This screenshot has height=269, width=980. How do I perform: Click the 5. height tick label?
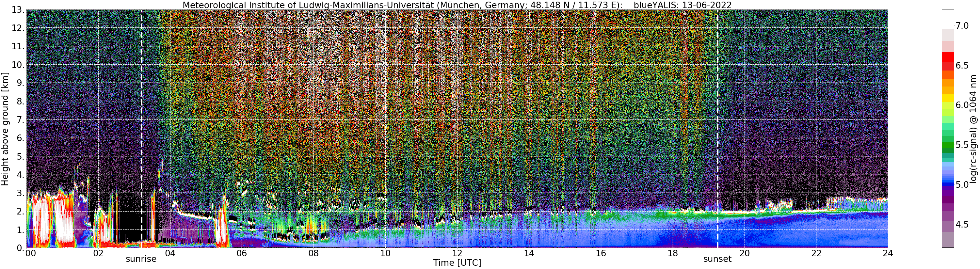(x=21, y=156)
